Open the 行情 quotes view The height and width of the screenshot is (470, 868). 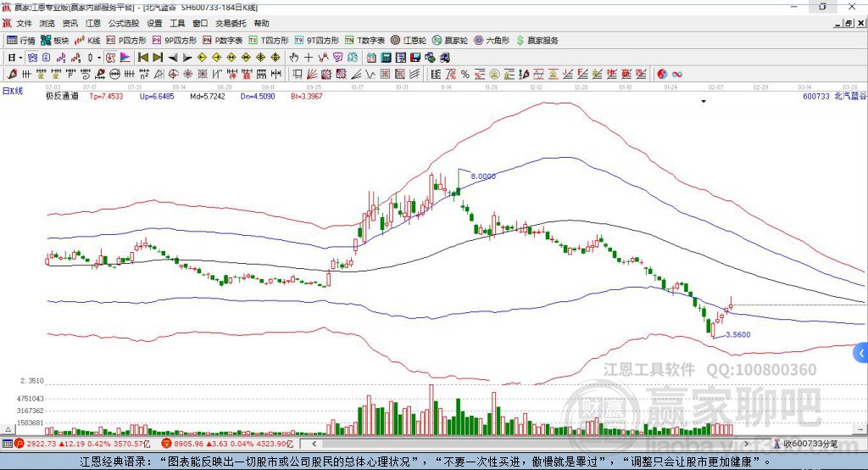coord(21,41)
